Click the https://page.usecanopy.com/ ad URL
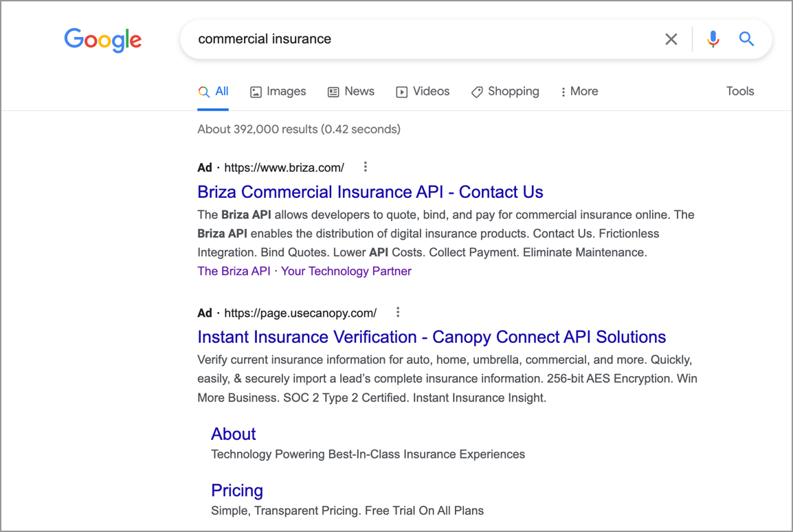Screen dimensions: 793x532 click(300, 313)
